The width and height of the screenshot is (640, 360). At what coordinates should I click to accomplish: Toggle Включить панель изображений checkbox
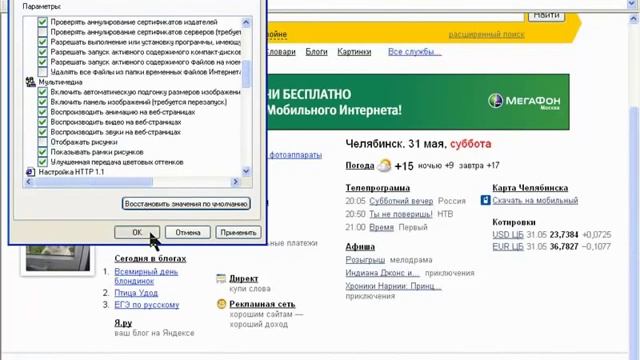click(x=42, y=102)
